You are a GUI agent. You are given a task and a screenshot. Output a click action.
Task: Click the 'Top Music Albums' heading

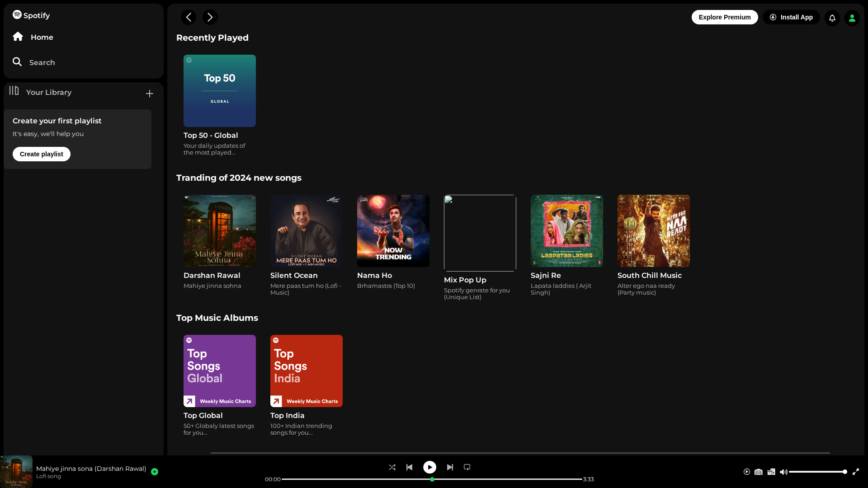point(217,318)
